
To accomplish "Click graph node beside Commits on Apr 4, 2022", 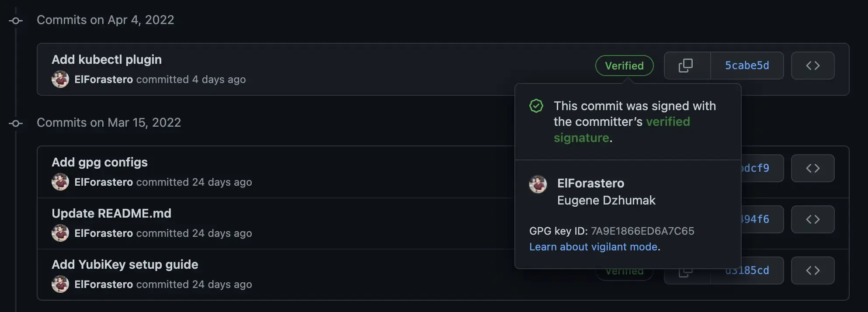I will [16, 20].
